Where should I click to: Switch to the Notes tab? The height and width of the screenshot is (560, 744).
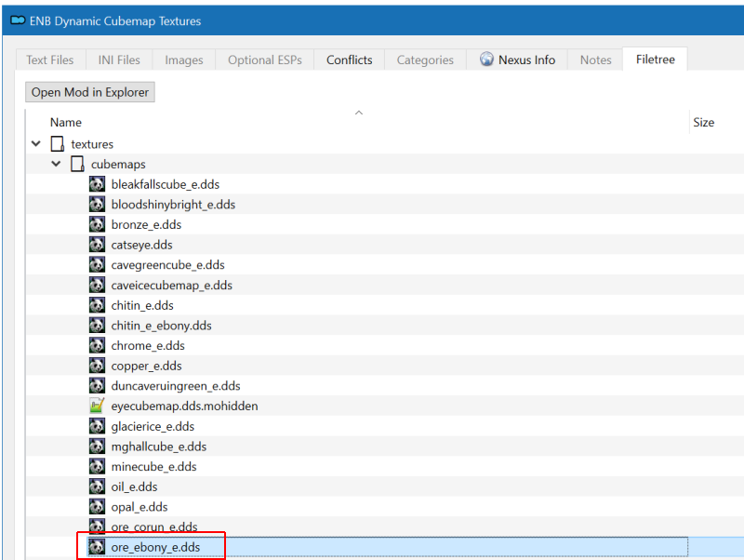coord(595,60)
